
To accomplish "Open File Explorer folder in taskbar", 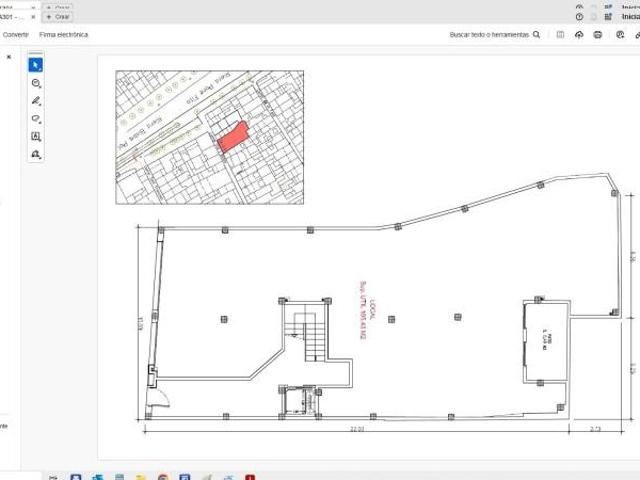I will 141,477.
